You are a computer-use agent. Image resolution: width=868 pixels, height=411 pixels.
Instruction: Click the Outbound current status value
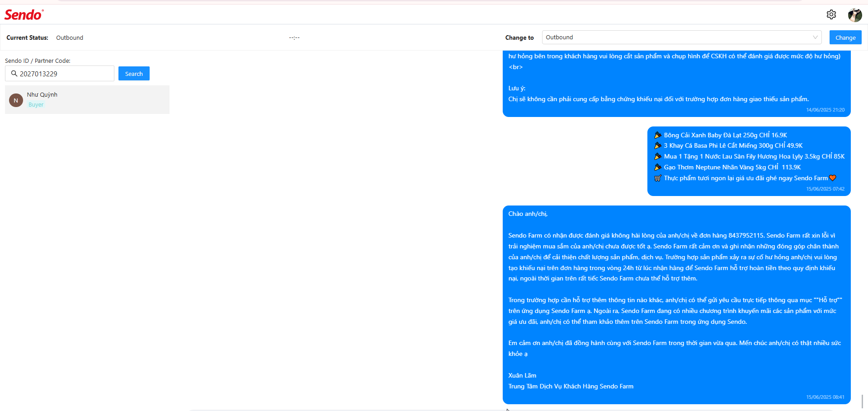pos(70,38)
